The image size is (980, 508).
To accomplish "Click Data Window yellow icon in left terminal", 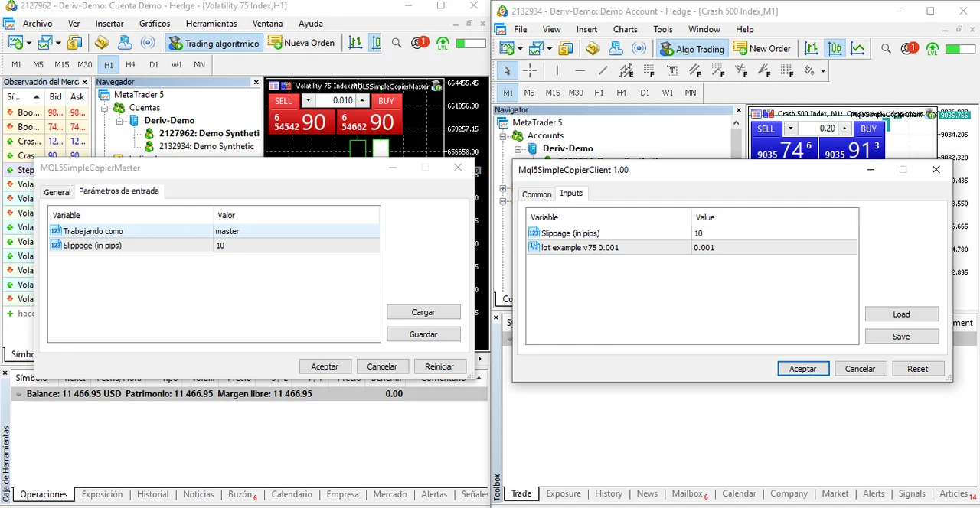I will click(x=101, y=43).
